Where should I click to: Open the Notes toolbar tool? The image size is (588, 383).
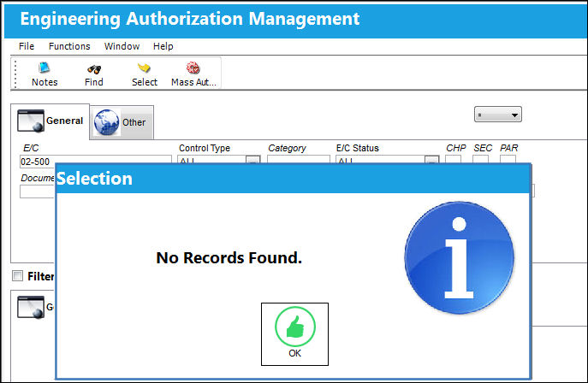45,74
